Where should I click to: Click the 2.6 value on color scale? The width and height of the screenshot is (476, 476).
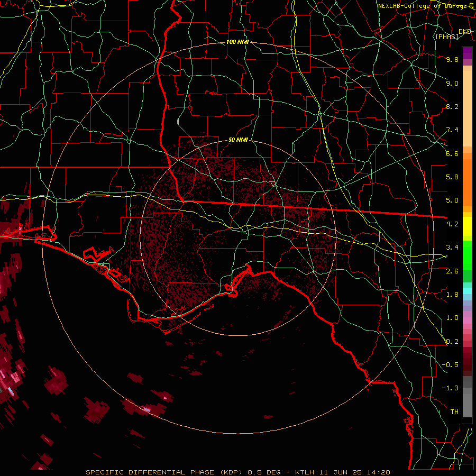452,271
